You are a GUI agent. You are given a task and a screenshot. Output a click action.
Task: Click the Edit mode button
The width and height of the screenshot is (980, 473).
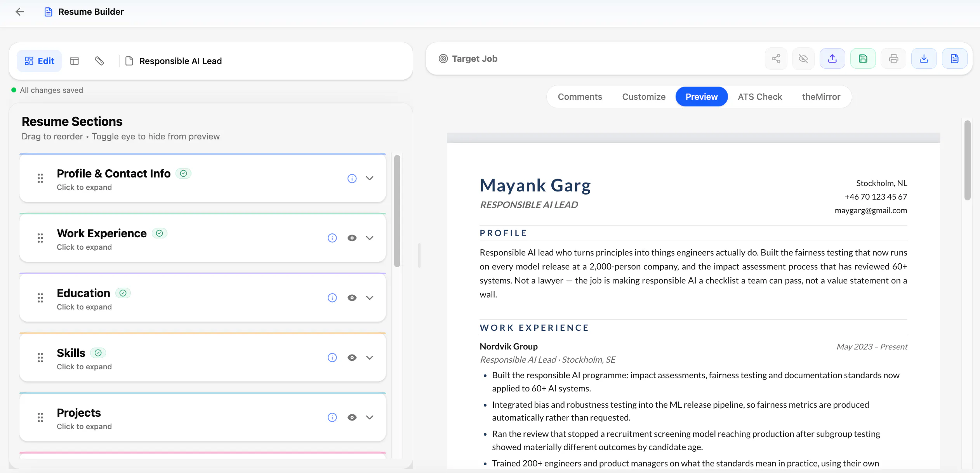[39, 61]
